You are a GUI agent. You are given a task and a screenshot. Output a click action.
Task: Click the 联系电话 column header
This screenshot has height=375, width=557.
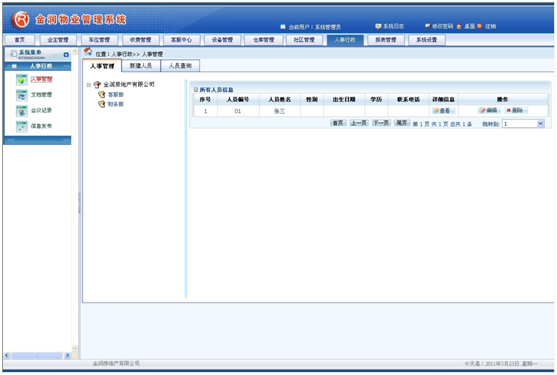click(409, 99)
